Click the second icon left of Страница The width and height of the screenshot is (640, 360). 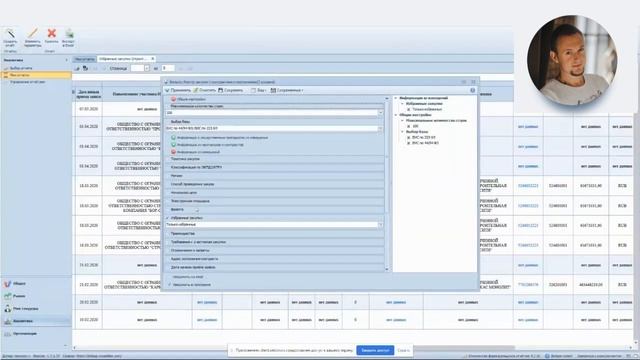coord(85,68)
